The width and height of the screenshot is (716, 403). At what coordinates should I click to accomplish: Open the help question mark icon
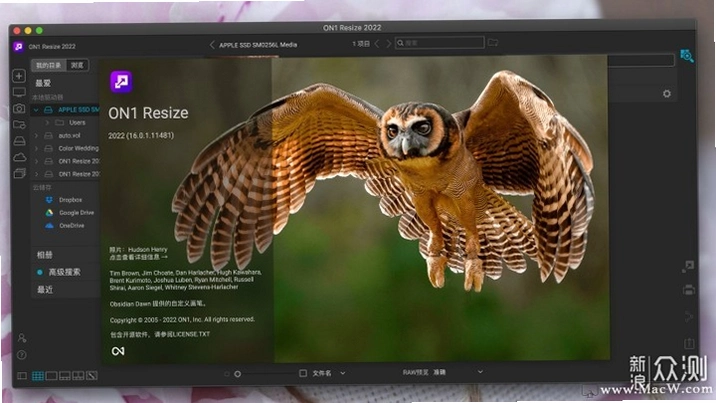click(x=21, y=355)
